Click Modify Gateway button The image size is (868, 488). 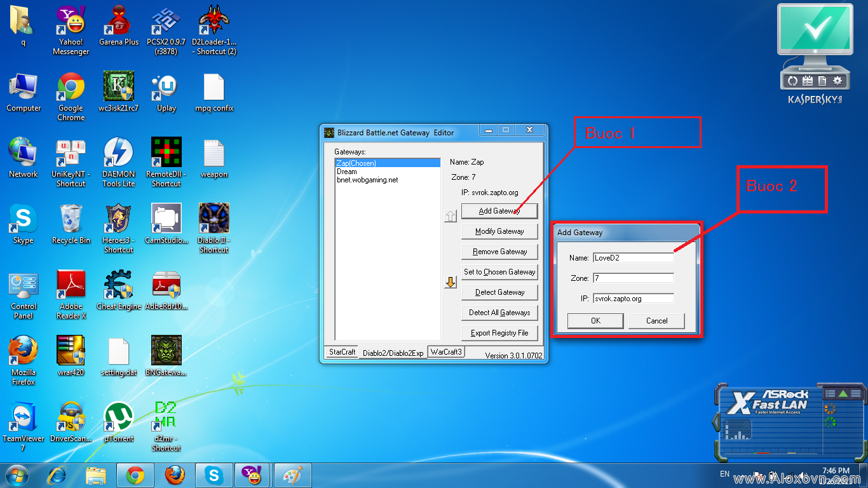point(499,231)
